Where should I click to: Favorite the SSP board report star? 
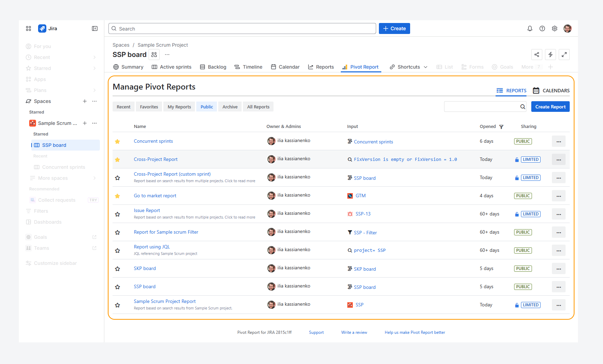click(x=117, y=287)
